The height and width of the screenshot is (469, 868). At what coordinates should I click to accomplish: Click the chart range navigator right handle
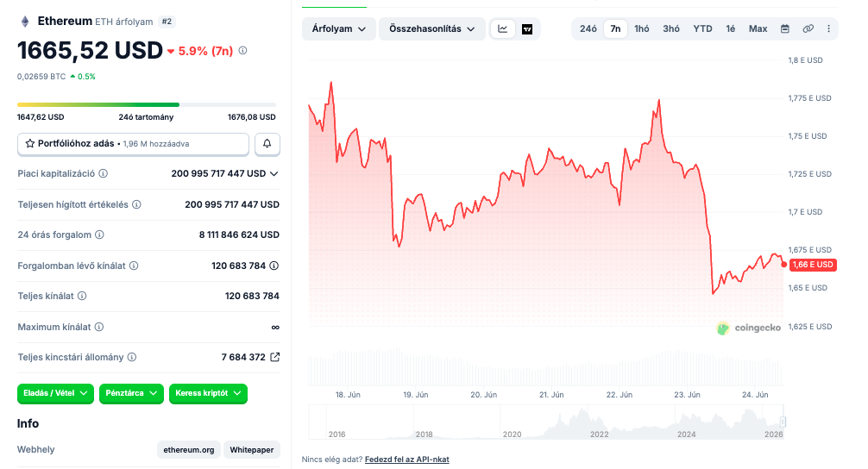pos(783,422)
